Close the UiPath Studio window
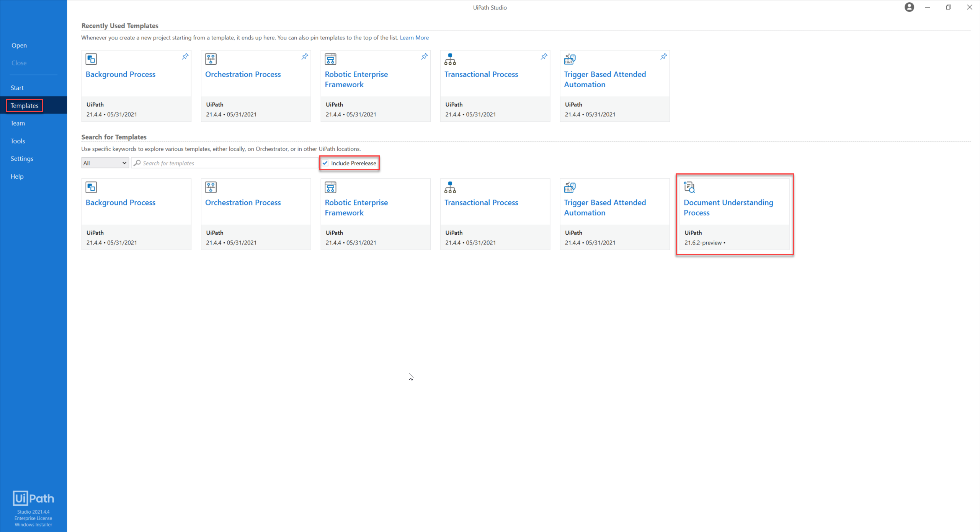This screenshot has width=980, height=532. [x=970, y=7]
